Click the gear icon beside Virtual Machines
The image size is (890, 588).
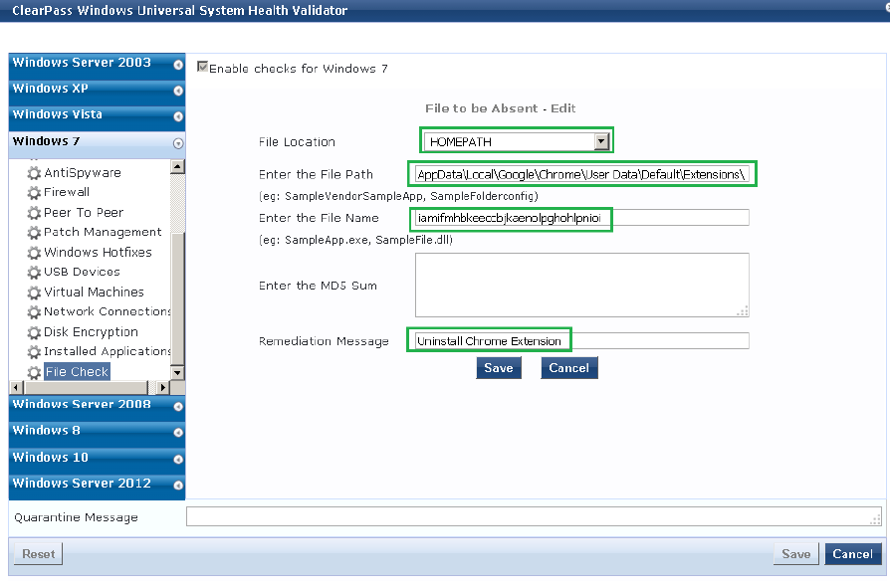34,293
